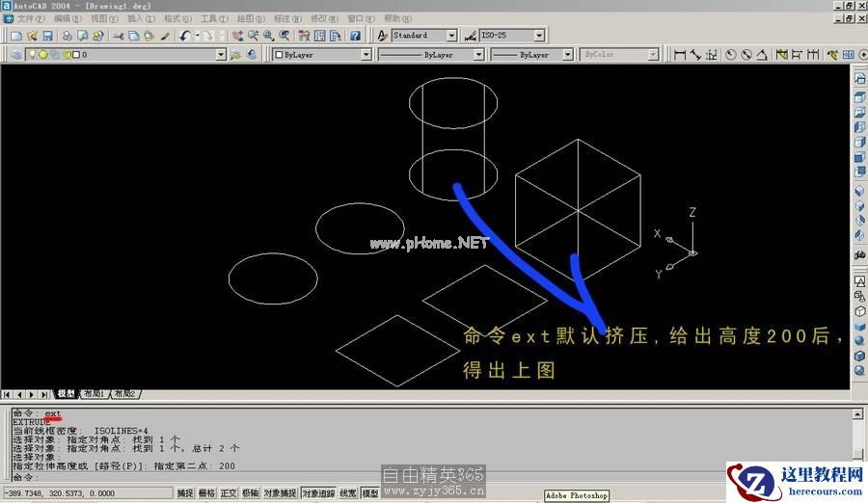Switch to the 布局2 layout tab
This screenshot has width=868, height=503.
(x=125, y=394)
